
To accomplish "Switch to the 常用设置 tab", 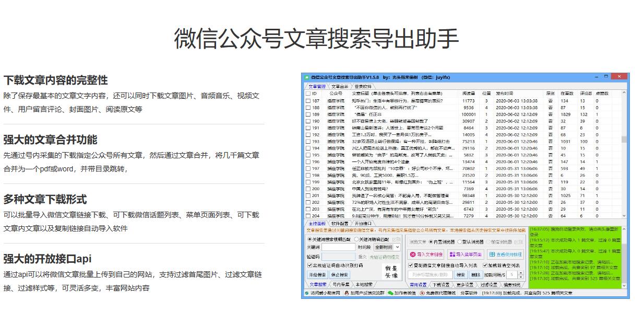I will click(418, 285).
